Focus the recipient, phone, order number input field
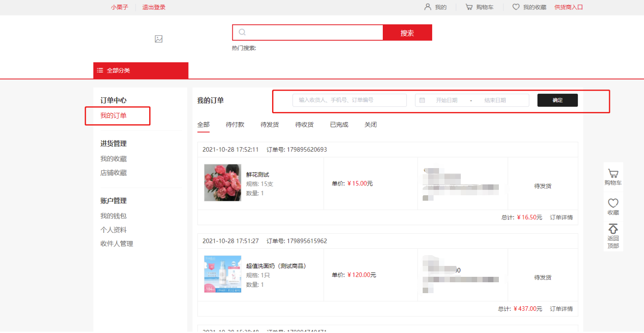This screenshot has height=333, width=644. (349, 100)
